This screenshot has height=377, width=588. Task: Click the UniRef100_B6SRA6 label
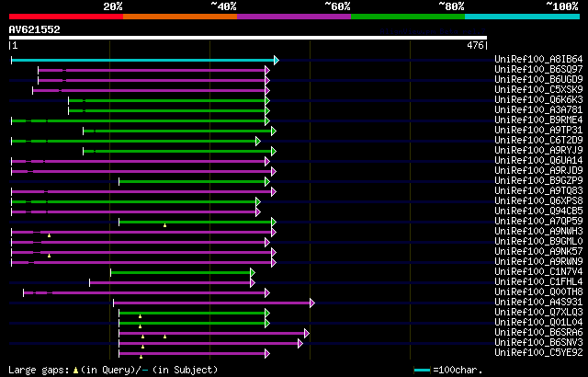tap(538, 333)
